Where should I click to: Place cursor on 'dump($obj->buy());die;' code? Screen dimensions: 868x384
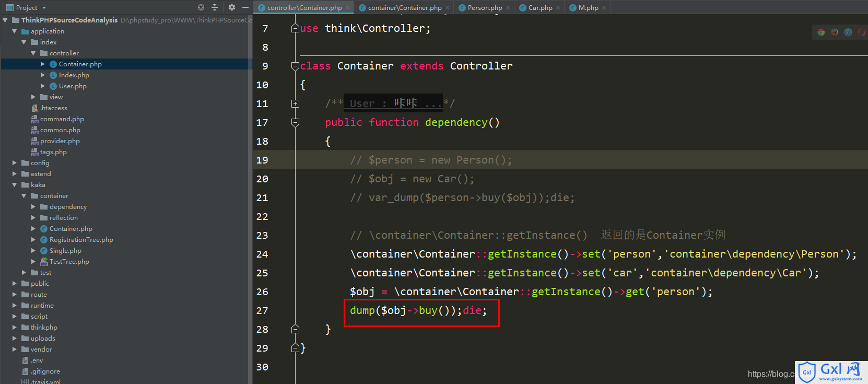pyautogui.click(x=418, y=310)
